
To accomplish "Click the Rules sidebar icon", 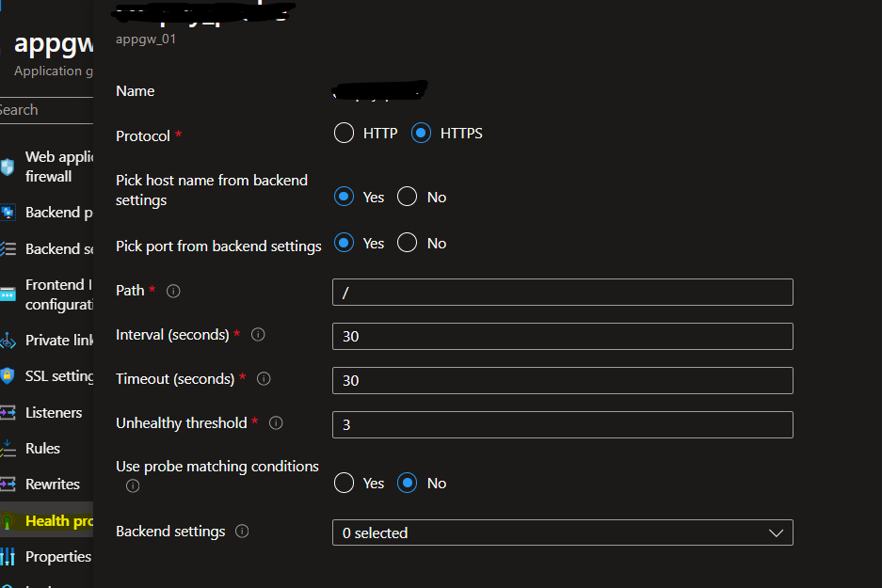I will (x=8, y=448).
